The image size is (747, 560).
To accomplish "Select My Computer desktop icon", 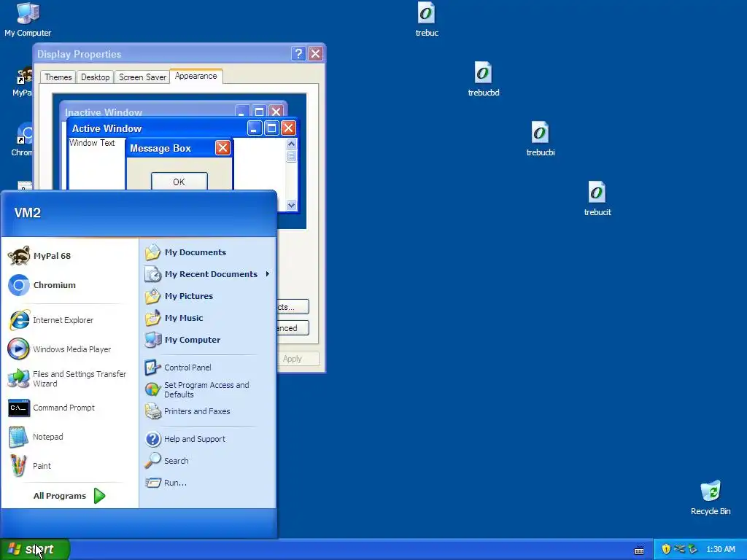I will coord(28,19).
